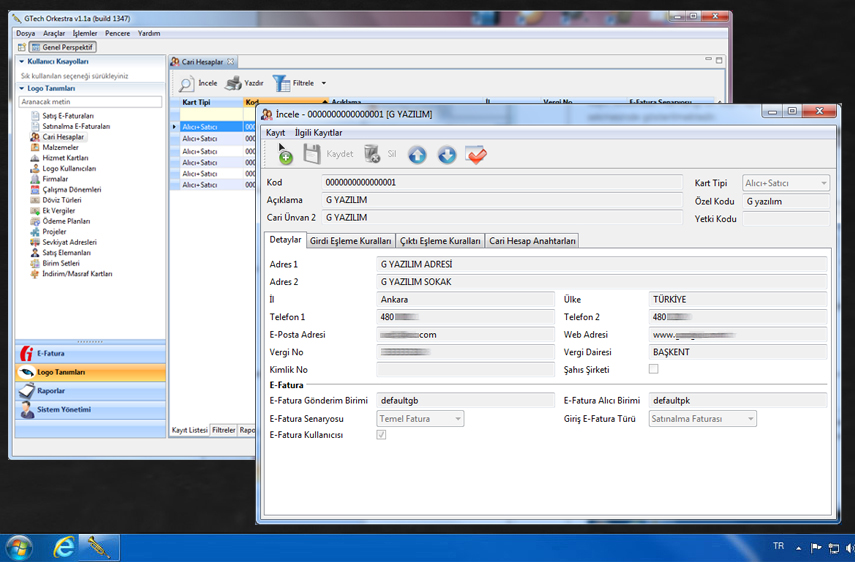The image size is (855, 562).
Task: Collapse the Logo Tanımları section
Action: click(20, 88)
